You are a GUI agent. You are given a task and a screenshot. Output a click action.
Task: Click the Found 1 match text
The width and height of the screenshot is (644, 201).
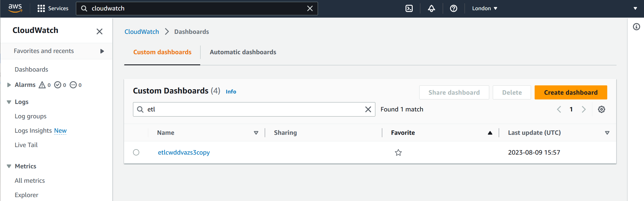point(402,109)
